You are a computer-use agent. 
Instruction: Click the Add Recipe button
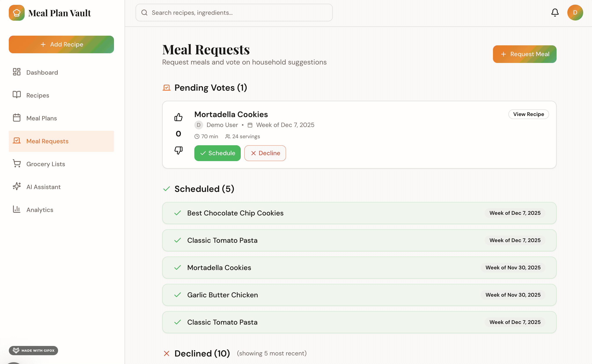[61, 44]
